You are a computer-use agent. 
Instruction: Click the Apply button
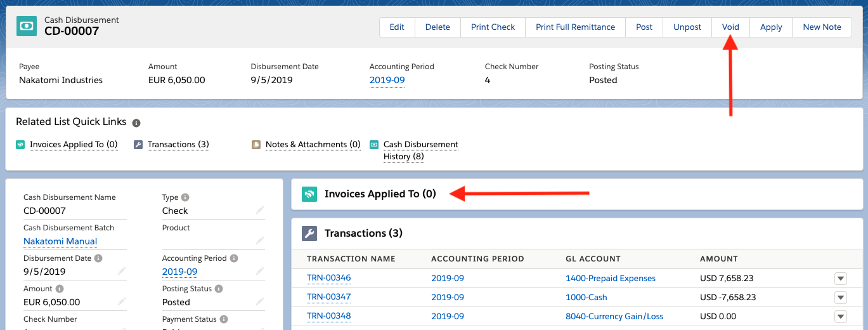click(771, 27)
